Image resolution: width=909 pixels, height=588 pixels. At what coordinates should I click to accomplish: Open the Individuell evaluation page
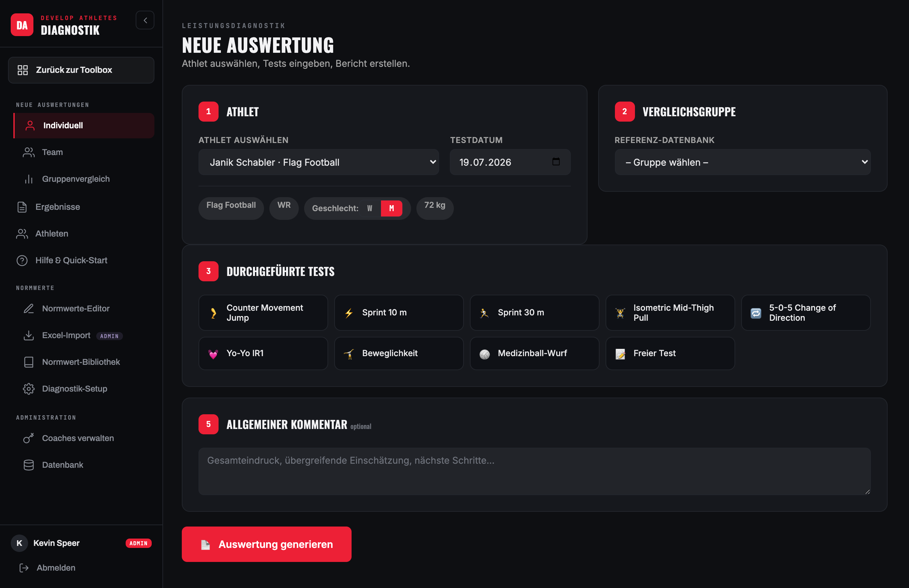84,125
